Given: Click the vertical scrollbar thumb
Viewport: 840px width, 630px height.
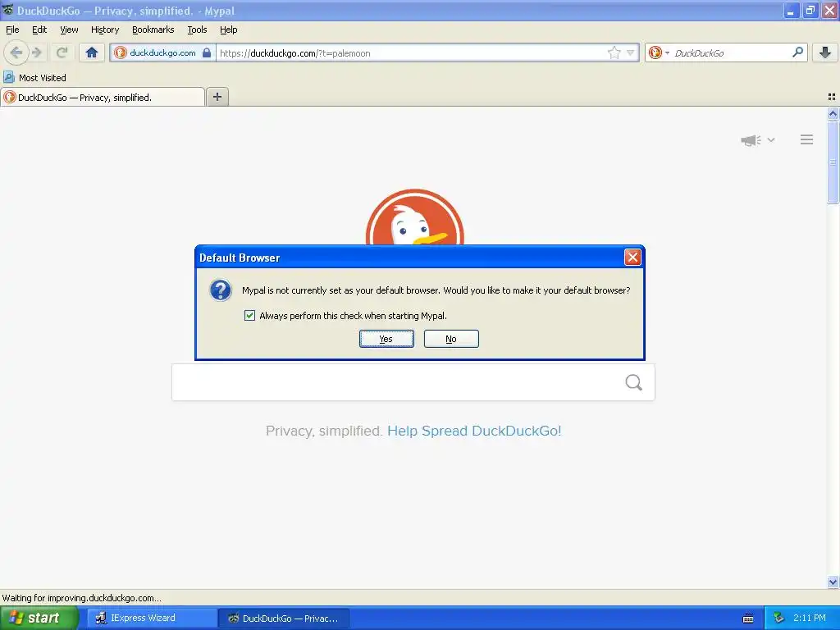Looking at the screenshot, I should point(833,162).
